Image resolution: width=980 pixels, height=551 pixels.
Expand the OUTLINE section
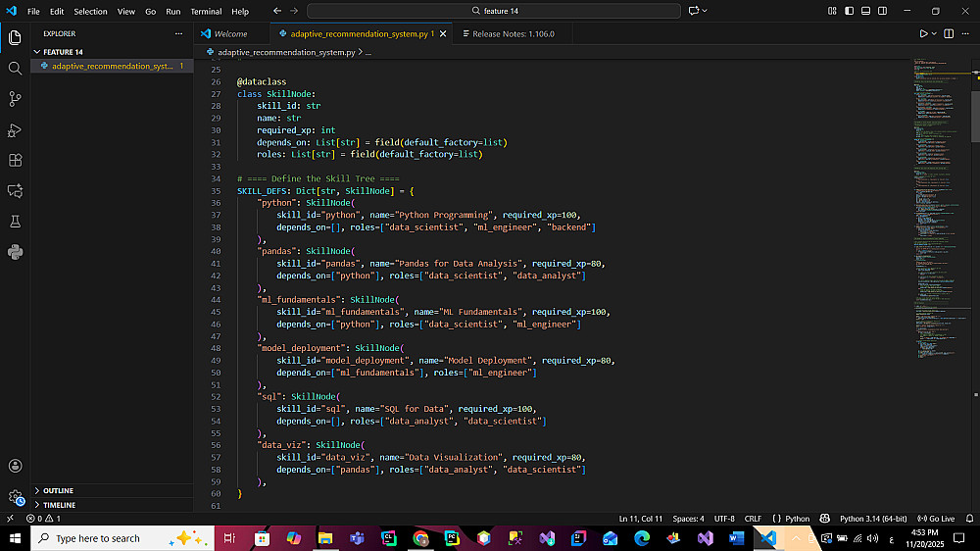tap(58, 490)
